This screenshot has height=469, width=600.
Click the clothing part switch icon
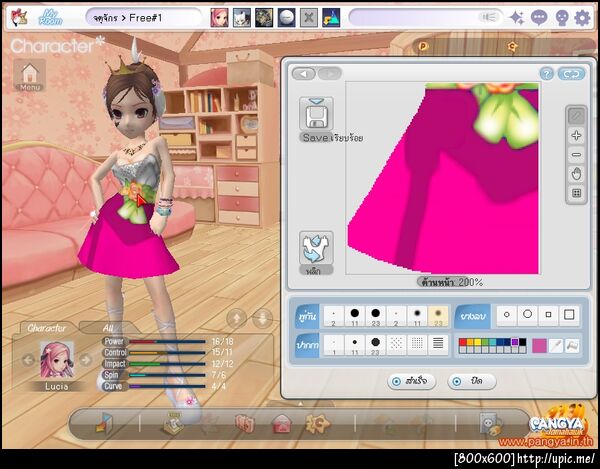[316, 248]
